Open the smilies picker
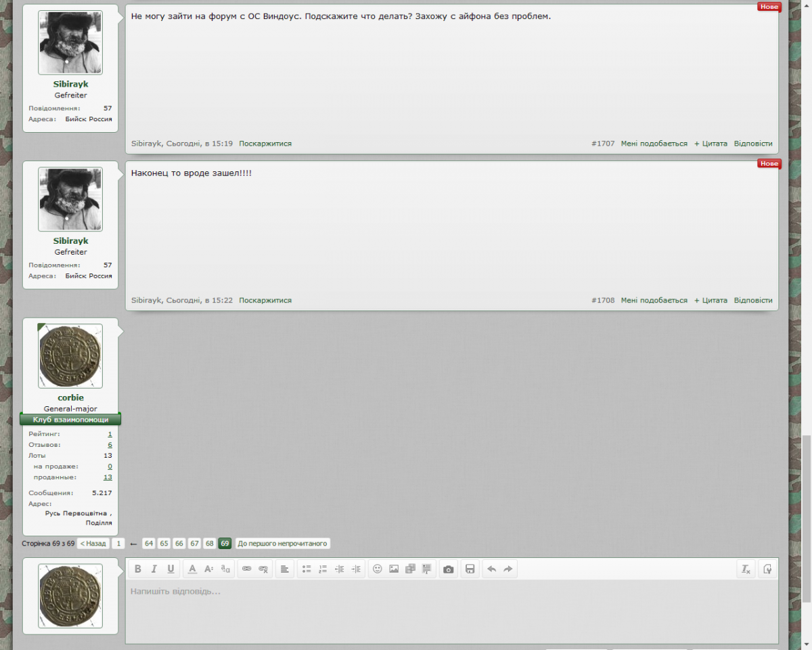The width and height of the screenshot is (812, 650). tap(378, 569)
